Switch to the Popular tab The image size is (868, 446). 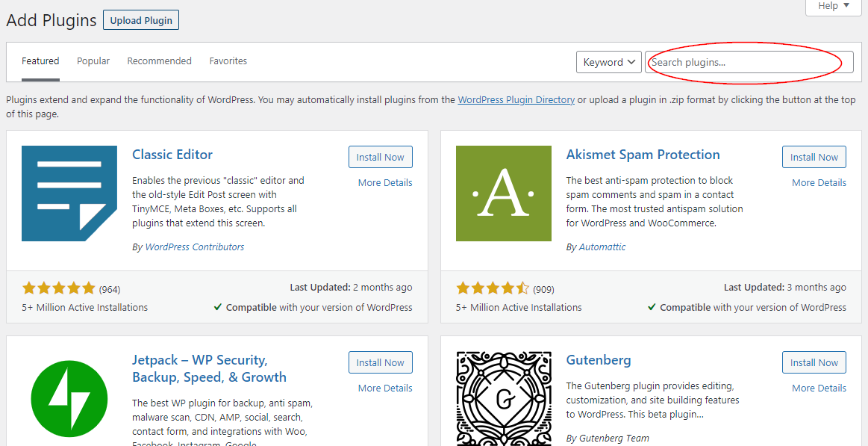pyautogui.click(x=93, y=61)
